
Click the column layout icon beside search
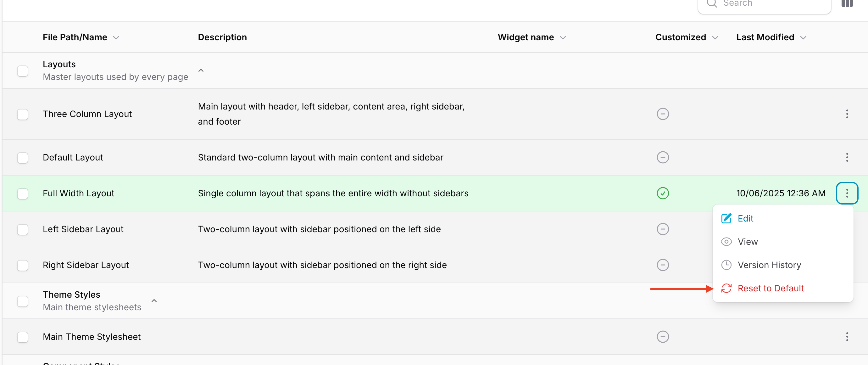(x=847, y=3)
